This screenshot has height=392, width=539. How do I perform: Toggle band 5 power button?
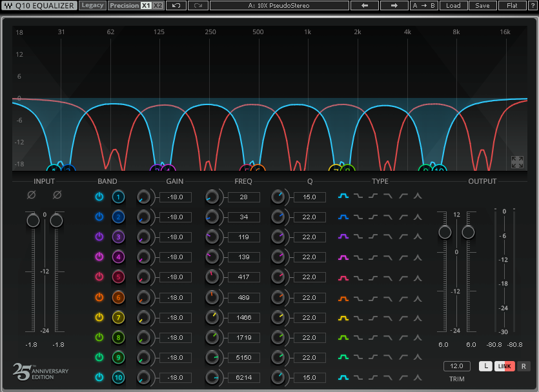point(99,277)
